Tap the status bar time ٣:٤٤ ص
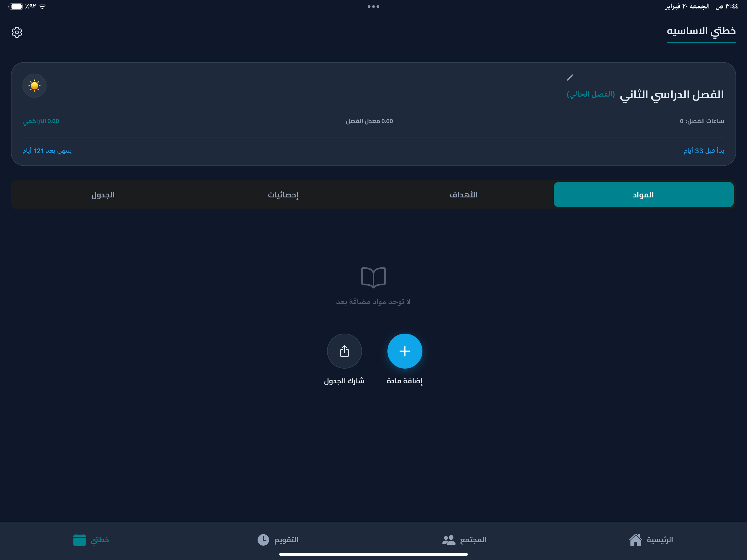Screen dimensions: 747x560 coord(726,6)
